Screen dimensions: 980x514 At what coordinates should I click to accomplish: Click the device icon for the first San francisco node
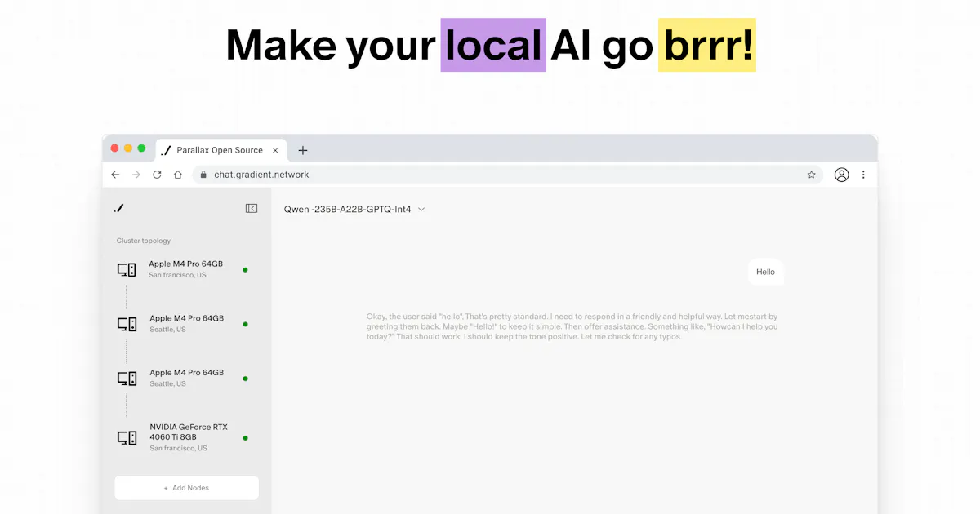pyautogui.click(x=127, y=270)
